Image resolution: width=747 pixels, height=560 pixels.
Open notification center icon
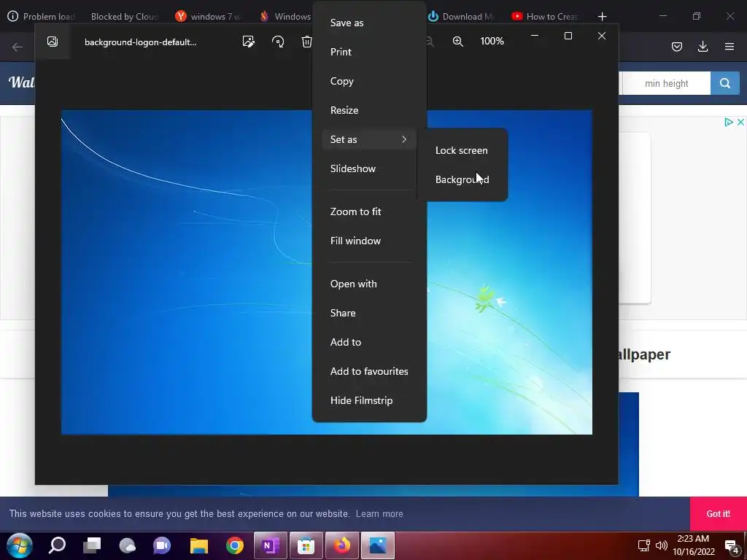pyautogui.click(x=732, y=546)
